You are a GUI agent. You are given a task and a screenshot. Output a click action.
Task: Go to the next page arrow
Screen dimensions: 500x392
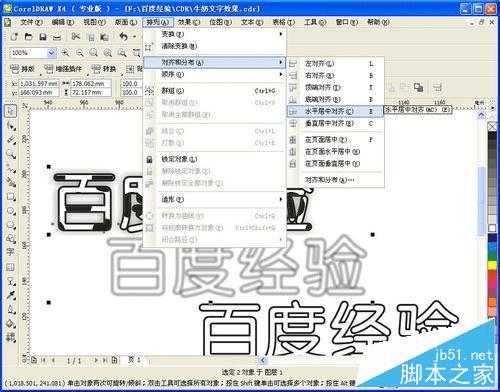click(x=96, y=360)
